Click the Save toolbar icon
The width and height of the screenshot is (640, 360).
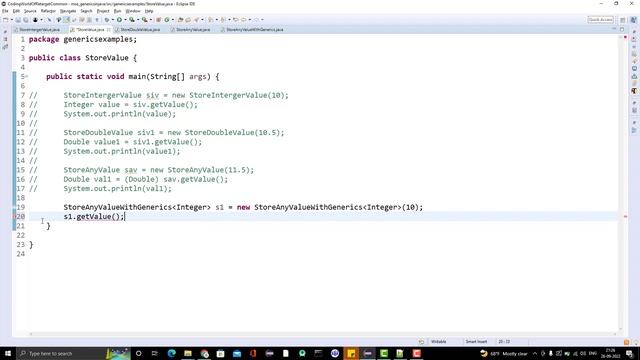[x=18, y=20]
